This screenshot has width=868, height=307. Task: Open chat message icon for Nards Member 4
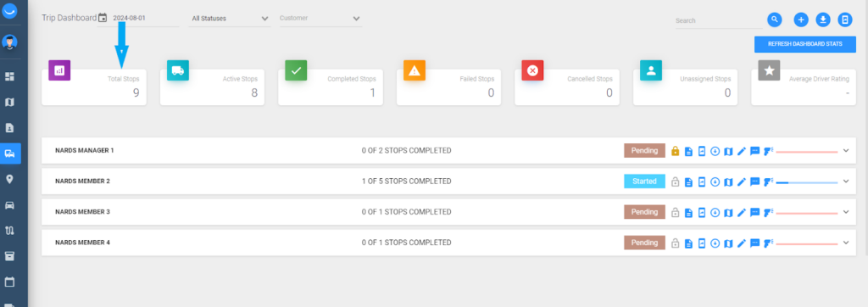754,243
